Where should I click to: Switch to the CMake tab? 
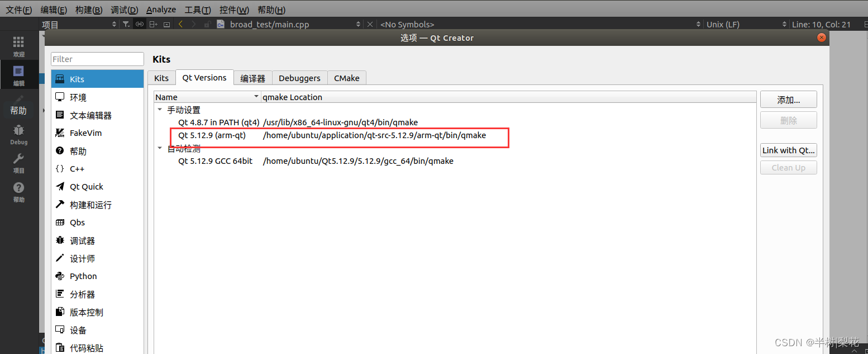point(347,78)
